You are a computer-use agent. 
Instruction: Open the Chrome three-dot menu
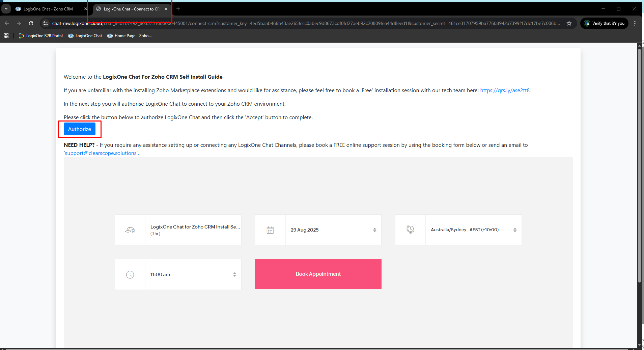(635, 23)
